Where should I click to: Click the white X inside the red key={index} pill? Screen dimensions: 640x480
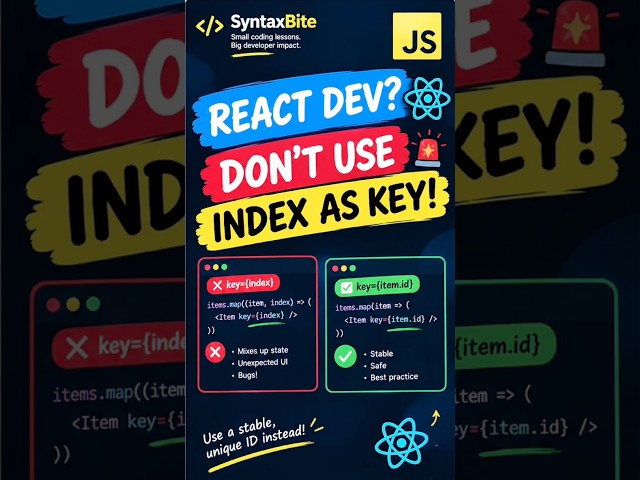(x=218, y=285)
